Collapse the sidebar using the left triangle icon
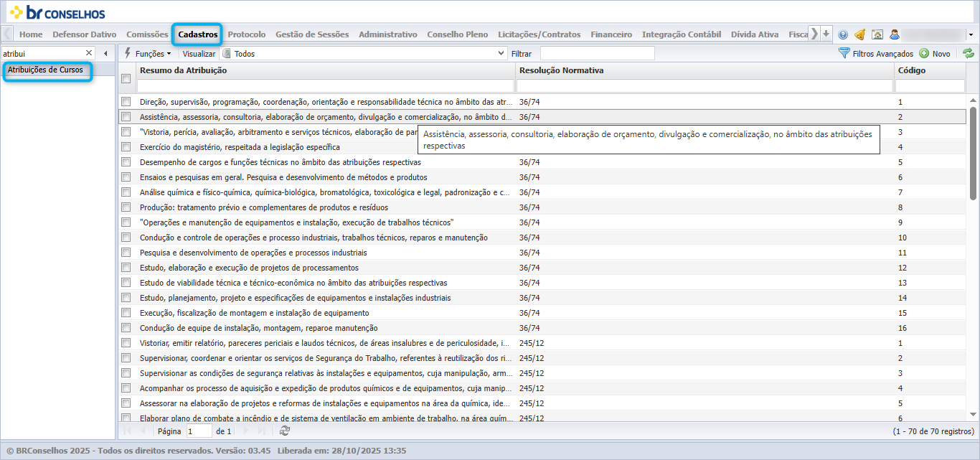 tap(105, 53)
